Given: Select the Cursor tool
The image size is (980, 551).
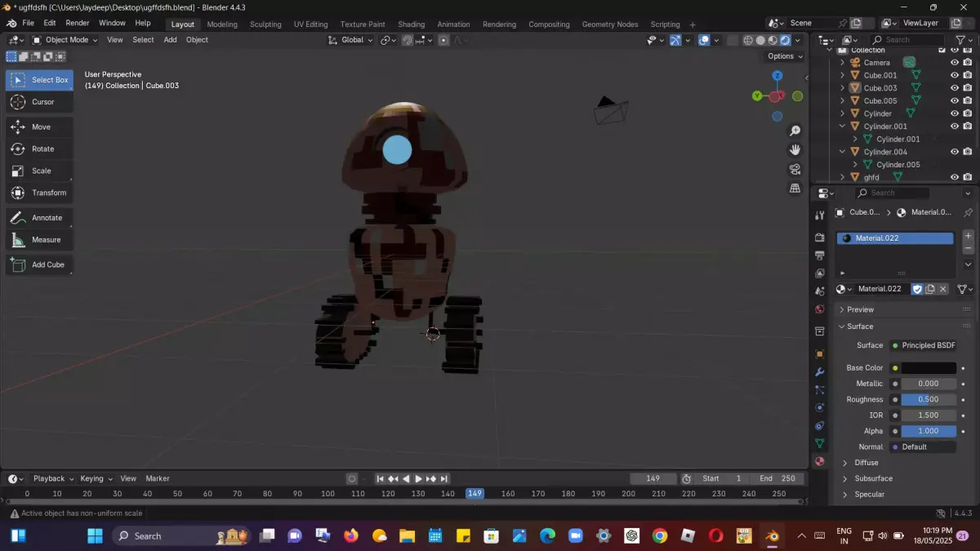Looking at the screenshot, I should coord(39,102).
